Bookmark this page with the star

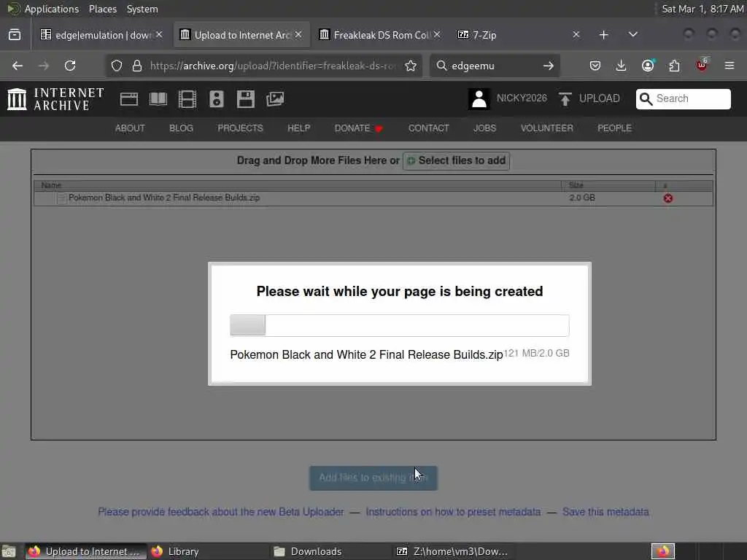pyautogui.click(x=411, y=66)
